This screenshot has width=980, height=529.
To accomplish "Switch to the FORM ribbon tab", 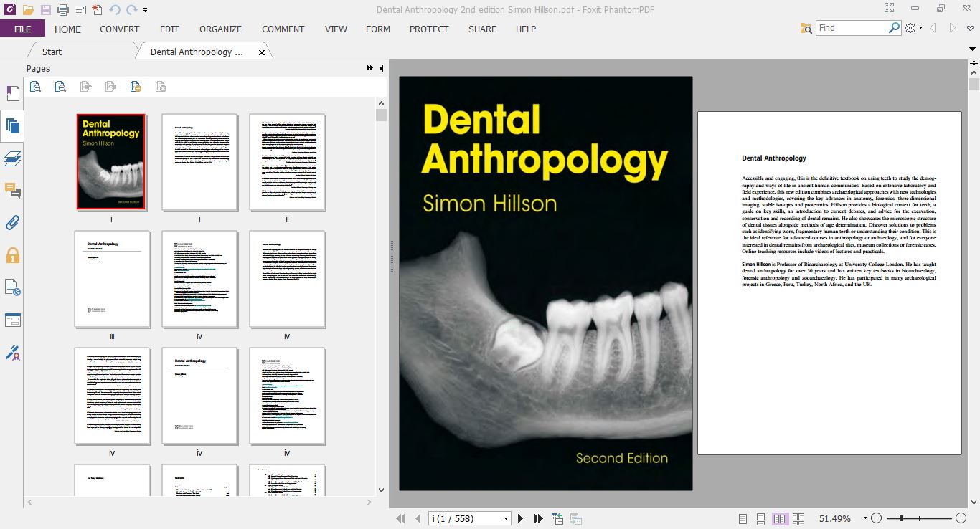I will tap(378, 29).
